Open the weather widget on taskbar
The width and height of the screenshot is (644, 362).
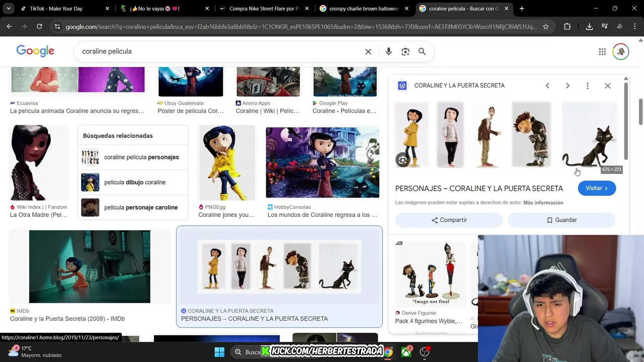tap(35, 351)
